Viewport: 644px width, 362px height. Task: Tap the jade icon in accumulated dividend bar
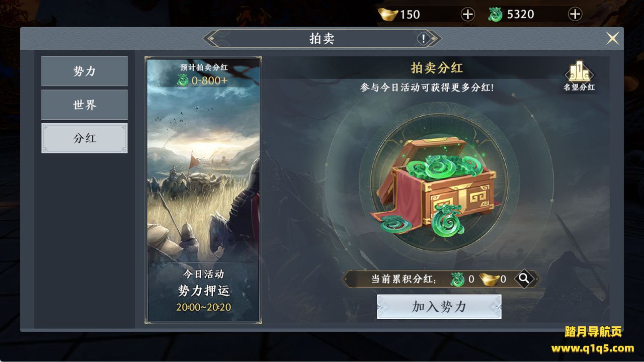pyautogui.click(x=457, y=279)
